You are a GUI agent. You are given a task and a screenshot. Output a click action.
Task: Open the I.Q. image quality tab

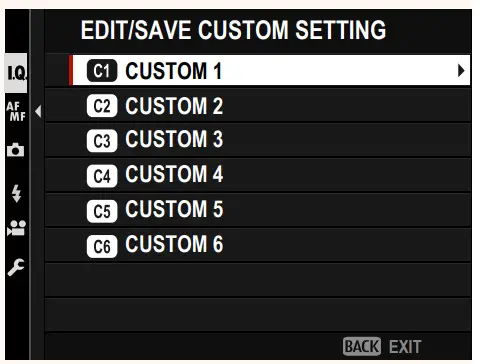[16, 73]
